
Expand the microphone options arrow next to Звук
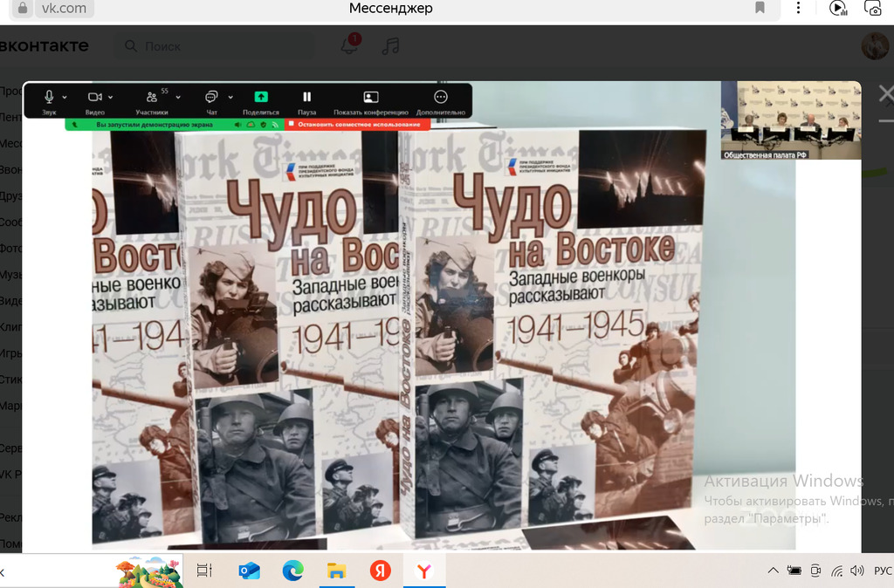coord(65,98)
